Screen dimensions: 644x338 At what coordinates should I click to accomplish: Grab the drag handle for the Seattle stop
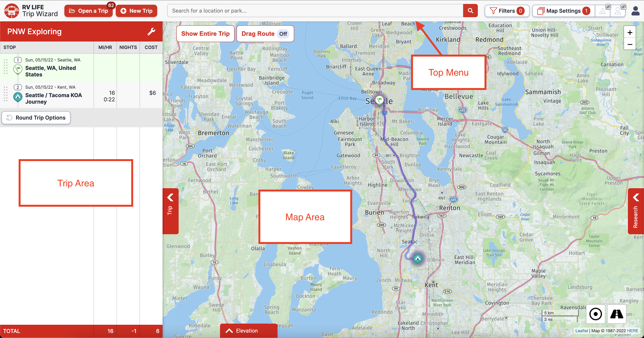point(6,67)
